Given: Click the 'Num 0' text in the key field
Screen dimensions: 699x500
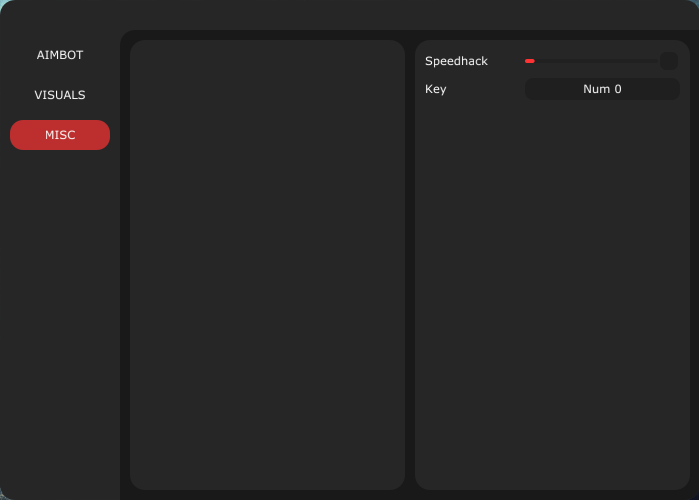Looking at the screenshot, I should click(x=602, y=89).
